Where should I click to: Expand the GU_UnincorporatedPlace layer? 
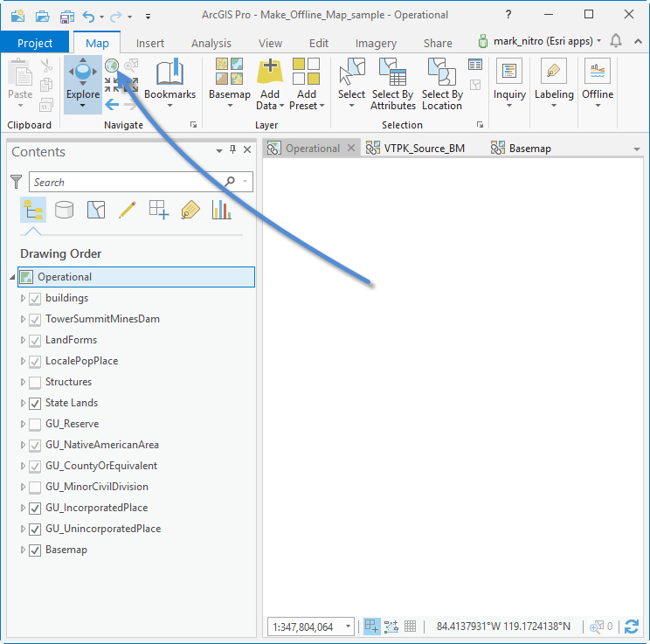pyautogui.click(x=23, y=529)
